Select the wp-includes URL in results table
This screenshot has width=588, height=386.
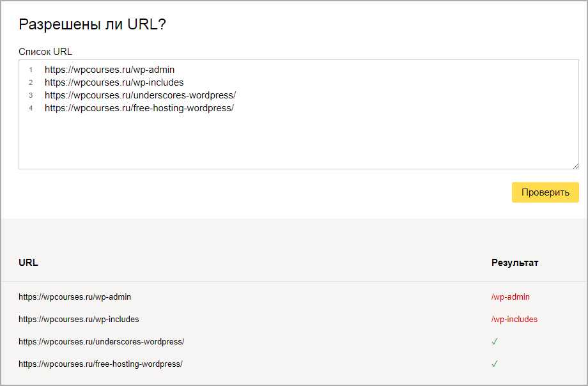[79, 320]
